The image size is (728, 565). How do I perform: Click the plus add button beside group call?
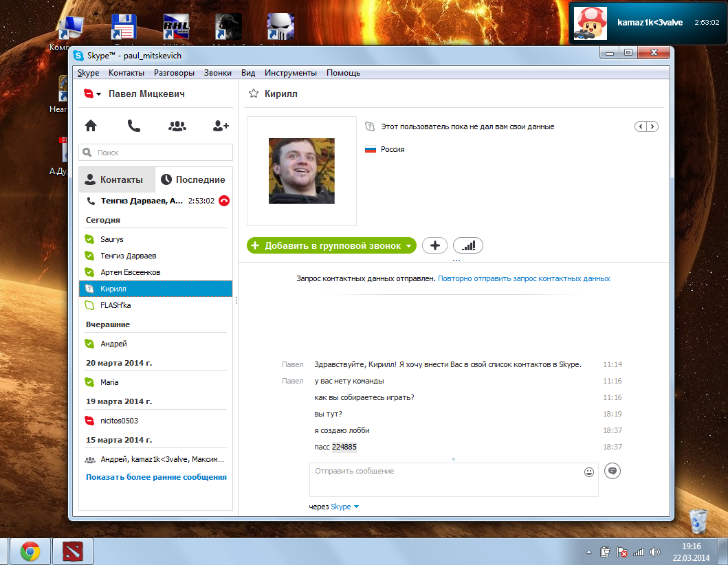[x=434, y=245]
